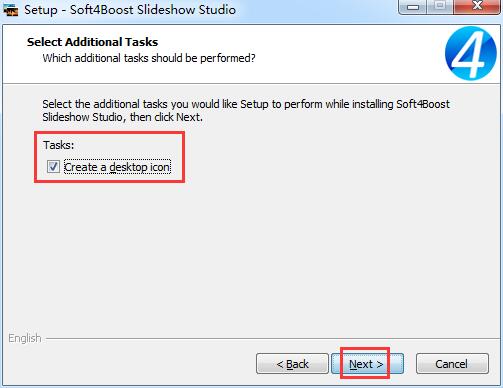Continue with the 'Next >' button
The height and width of the screenshot is (388, 503).
(x=367, y=364)
